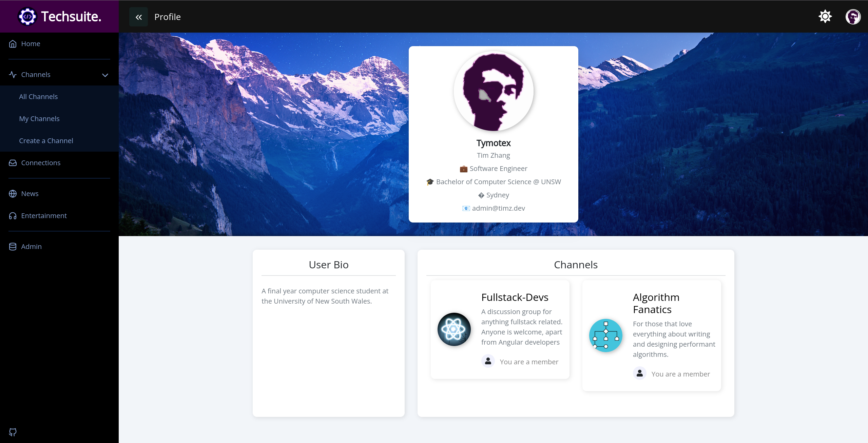Switch to the Profile view
This screenshot has height=443, width=868.
tap(167, 17)
